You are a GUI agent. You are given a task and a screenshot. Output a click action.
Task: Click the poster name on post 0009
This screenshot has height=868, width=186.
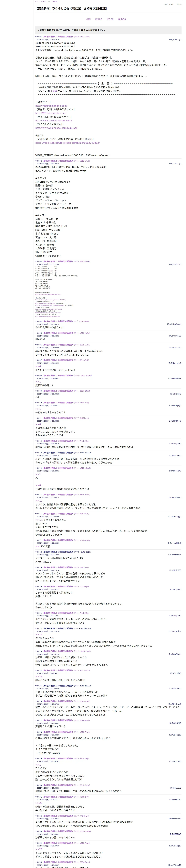58,391
